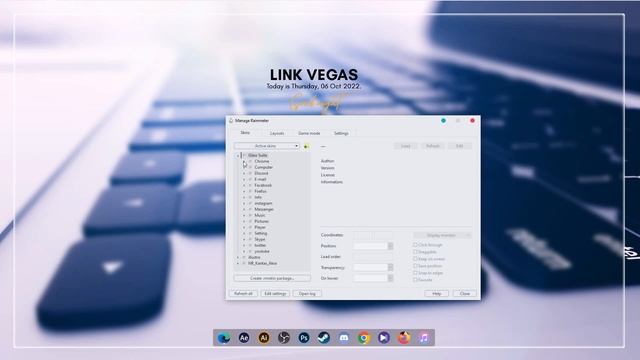Viewport: 640px width, 360px height.
Task: Select the Instagram skin folder
Action: coord(263,203)
